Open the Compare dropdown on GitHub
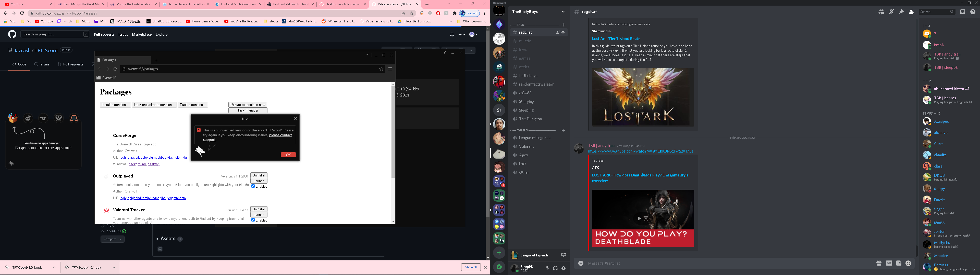The image size is (980, 275). 112,239
